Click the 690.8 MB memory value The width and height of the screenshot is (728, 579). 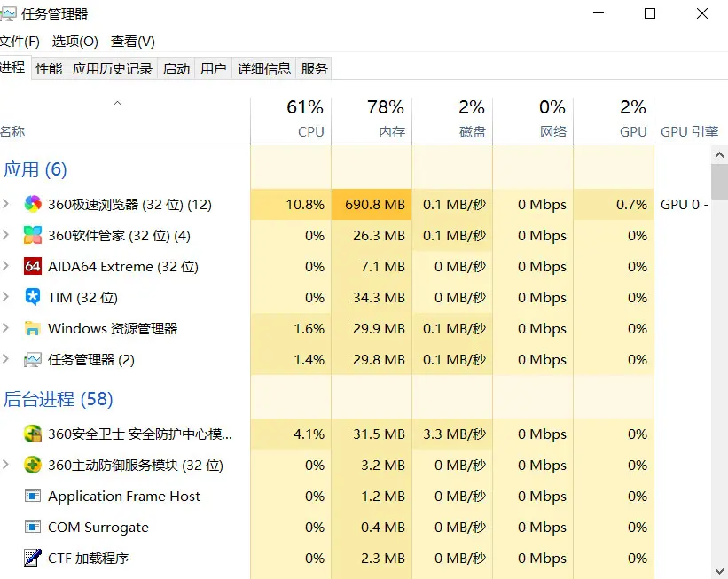375,204
